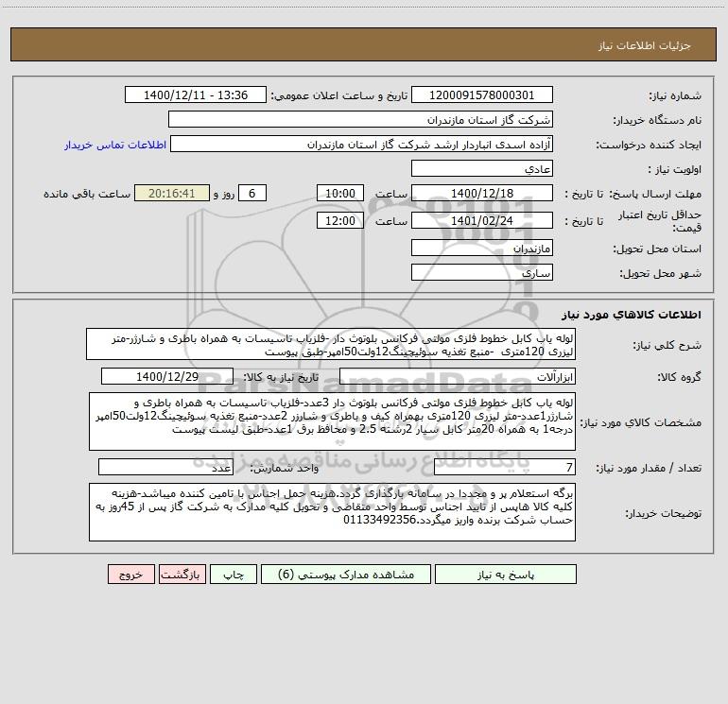Click the 'بازگشت' back button
The image size is (728, 704).
(182, 574)
